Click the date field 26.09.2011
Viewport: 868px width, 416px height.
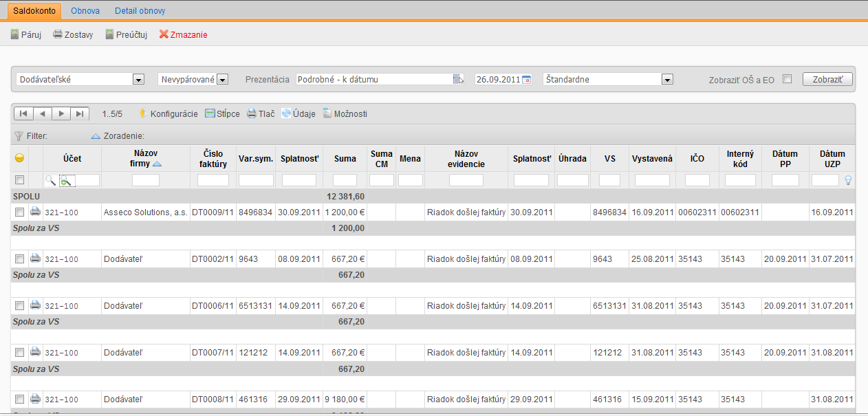[x=498, y=79]
